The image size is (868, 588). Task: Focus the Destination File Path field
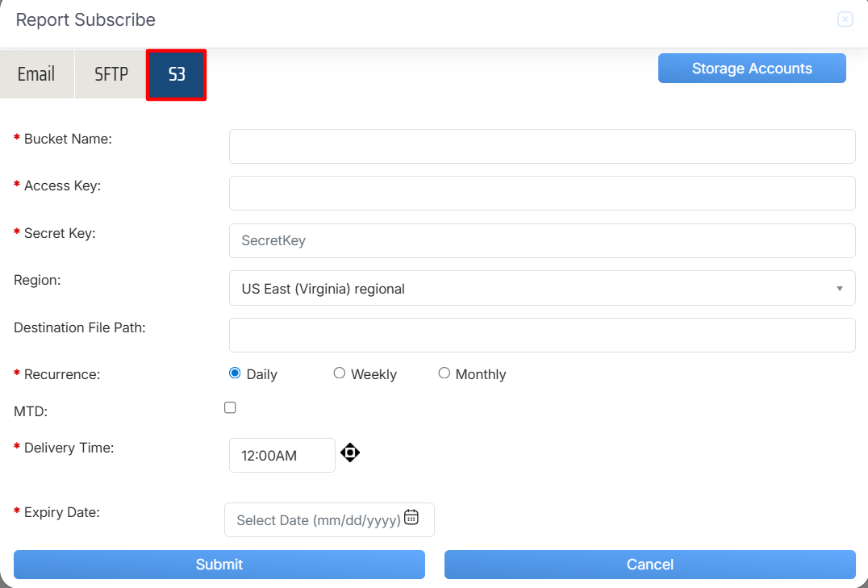[x=542, y=335]
